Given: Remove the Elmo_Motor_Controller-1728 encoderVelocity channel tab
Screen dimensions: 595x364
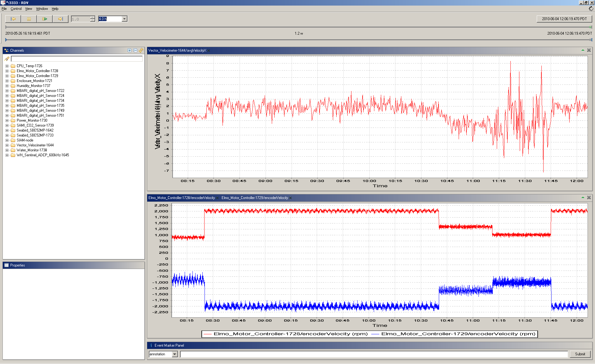Looking at the screenshot, I should pos(218,198).
